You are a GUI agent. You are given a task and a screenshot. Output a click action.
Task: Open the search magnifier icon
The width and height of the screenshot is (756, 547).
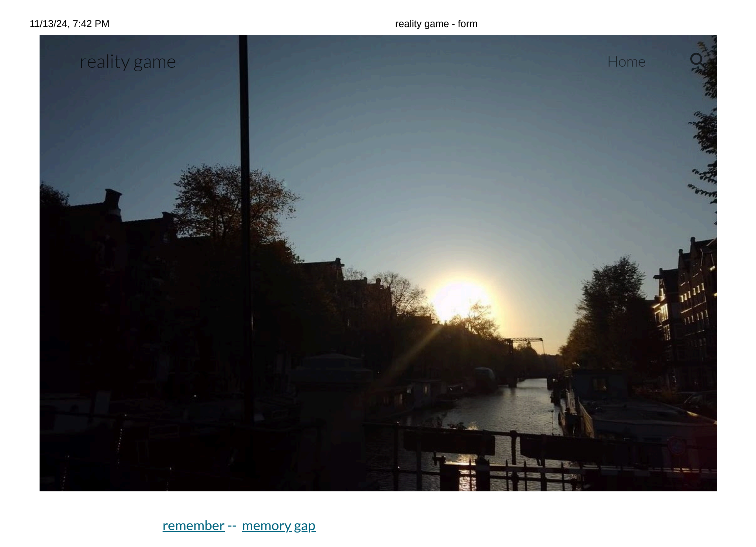(x=697, y=60)
